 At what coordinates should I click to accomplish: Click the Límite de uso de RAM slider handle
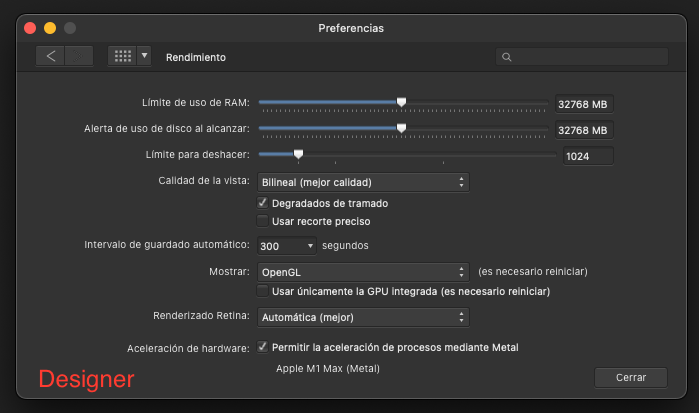(401, 102)
